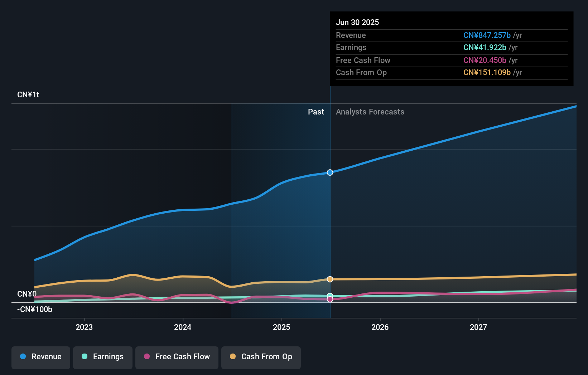Select the teal Earnings marker on the chart
This screenshot has height=375, width=588.
(329, 295)
